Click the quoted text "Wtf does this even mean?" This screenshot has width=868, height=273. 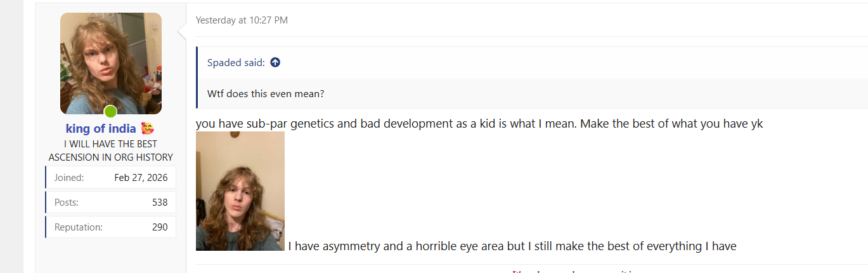[x=266, y=94]
